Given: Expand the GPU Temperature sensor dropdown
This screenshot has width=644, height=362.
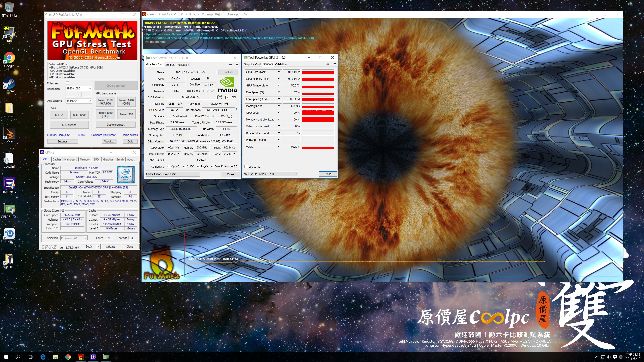Looking at the screenshot, I should coord(279,85).
